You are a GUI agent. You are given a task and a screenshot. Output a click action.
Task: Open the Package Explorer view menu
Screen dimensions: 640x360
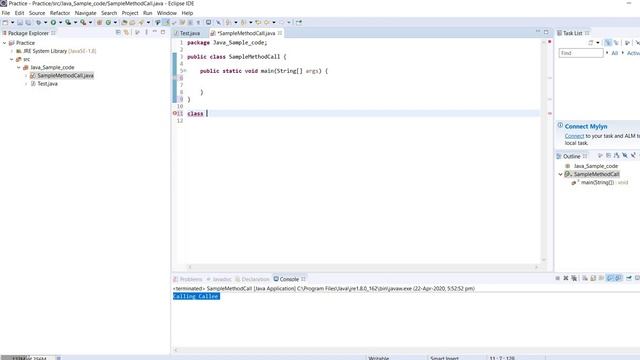coord(147,32)
